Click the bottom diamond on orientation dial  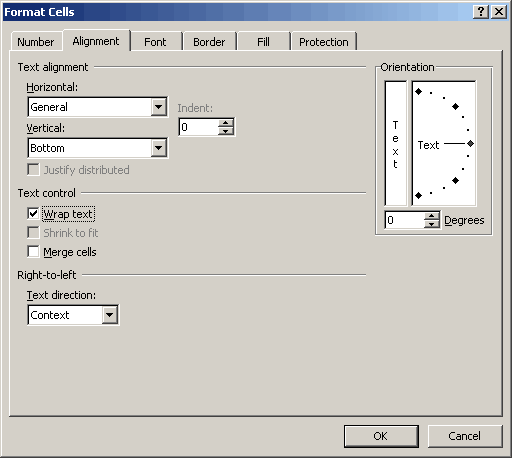[x=419, y=195]
